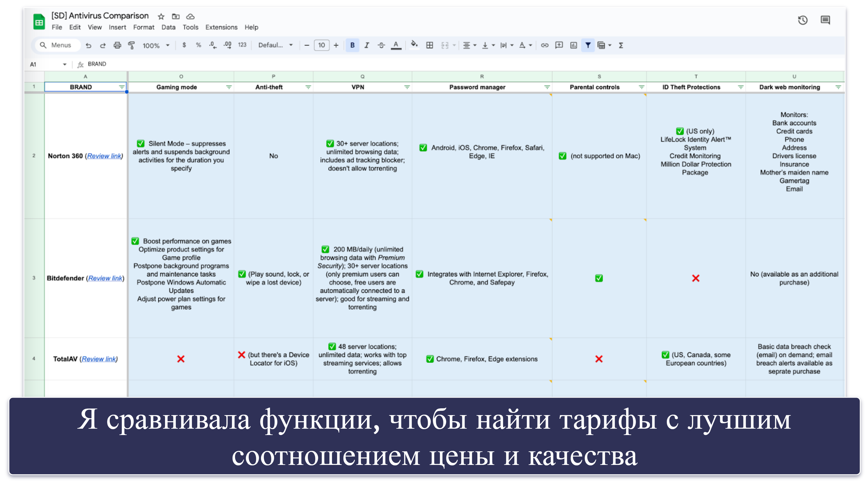Open the Data menu
Screen dimensions: 868x481
[168, 27]
